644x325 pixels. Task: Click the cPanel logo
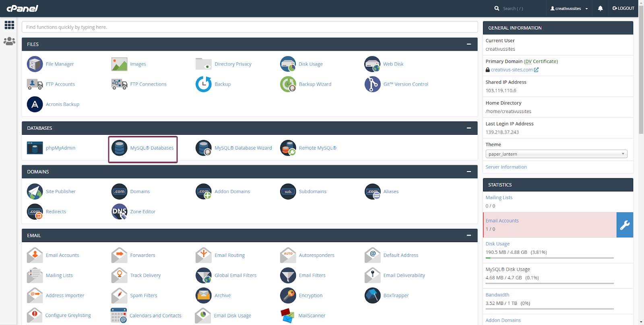pos(22,8)
